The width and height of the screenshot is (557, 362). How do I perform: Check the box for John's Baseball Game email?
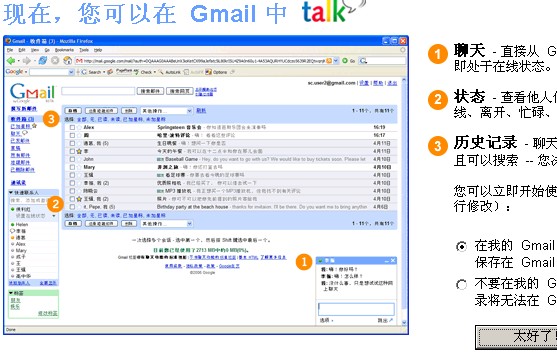[x=72, y=159]
